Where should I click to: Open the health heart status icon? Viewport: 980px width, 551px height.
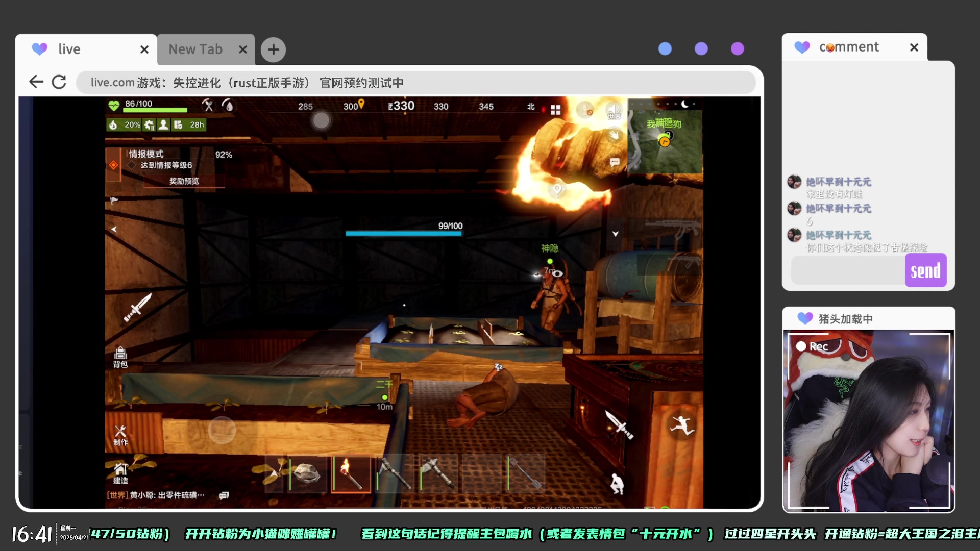[x=114, y=106]
